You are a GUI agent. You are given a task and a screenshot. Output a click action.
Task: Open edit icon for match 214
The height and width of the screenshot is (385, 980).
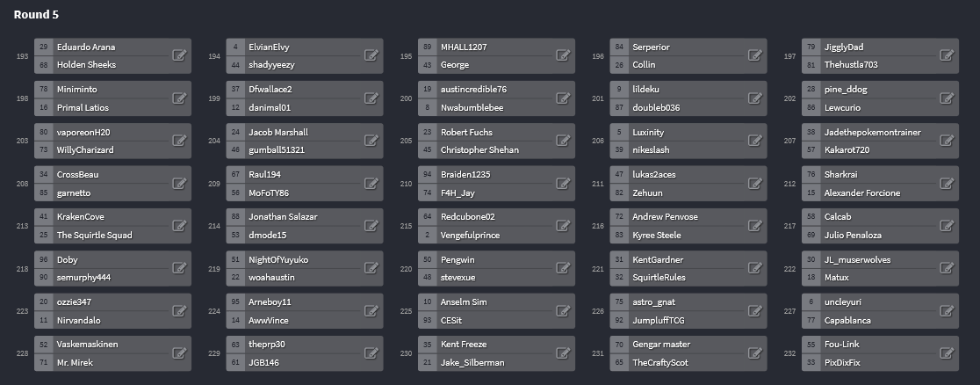pyautogui.click(x=371, y=225)
